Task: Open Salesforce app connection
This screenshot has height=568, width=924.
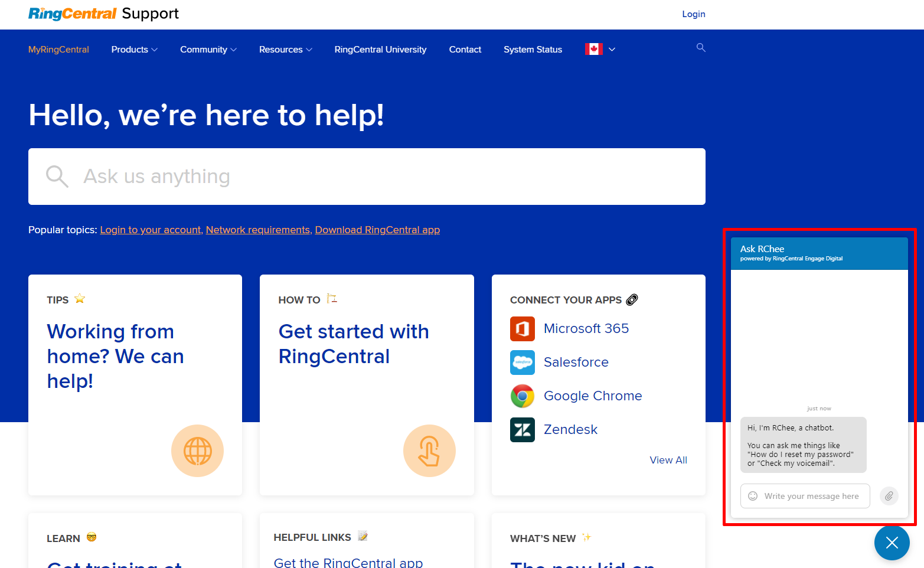Action: tap(576, 362)
